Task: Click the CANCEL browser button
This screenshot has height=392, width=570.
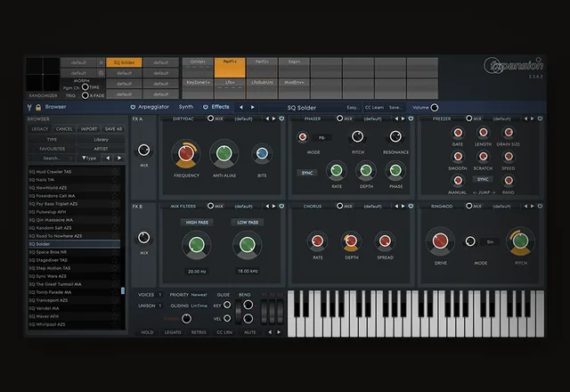Action: (x=64, y=129)
